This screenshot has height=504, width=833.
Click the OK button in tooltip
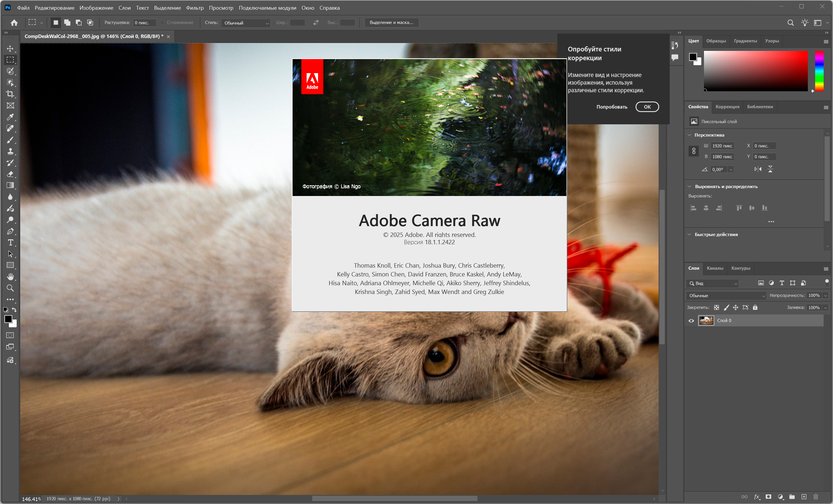(x=647, y=107)
